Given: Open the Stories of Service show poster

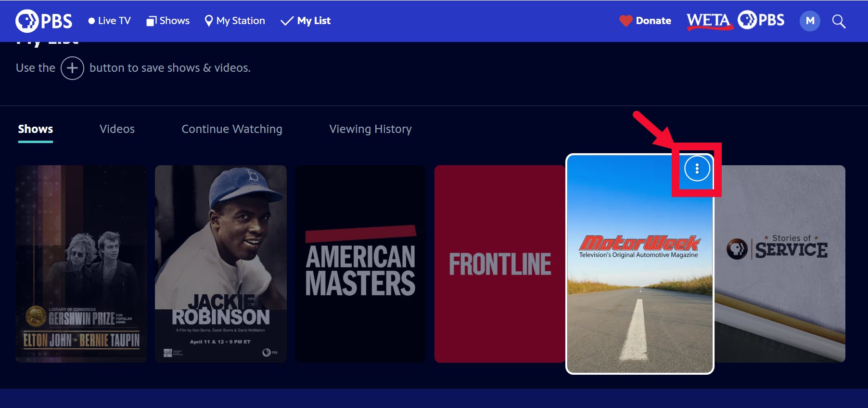Looking at the screenshot, I should (x=779, y=264).
